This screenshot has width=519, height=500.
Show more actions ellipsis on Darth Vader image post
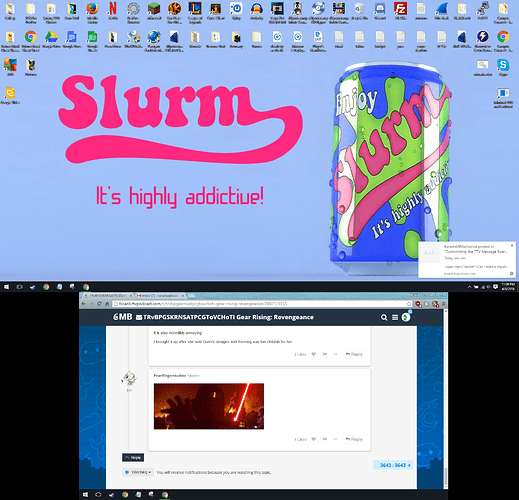coord(335,439)
